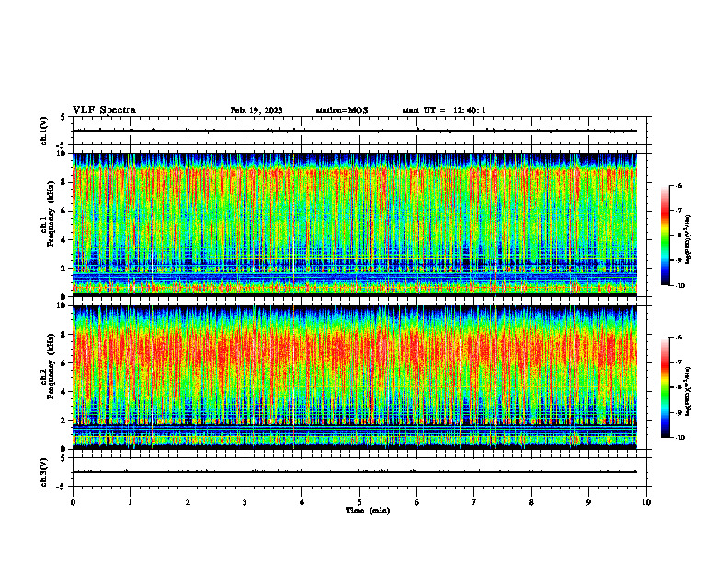Screen dimensions: 728x563
Task: Click the "start UT = 12:40: 1" text
Action: pyautogui.click(x=444, y=110)
